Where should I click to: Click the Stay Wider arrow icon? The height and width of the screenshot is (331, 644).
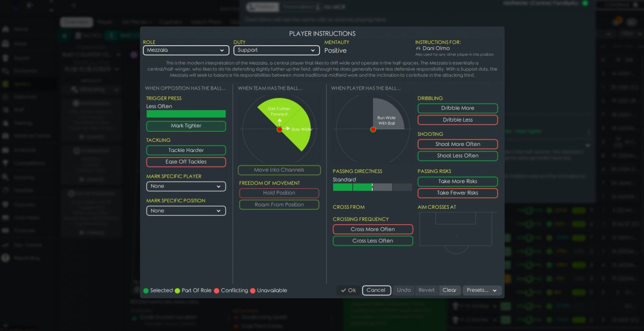click(286, 129)
